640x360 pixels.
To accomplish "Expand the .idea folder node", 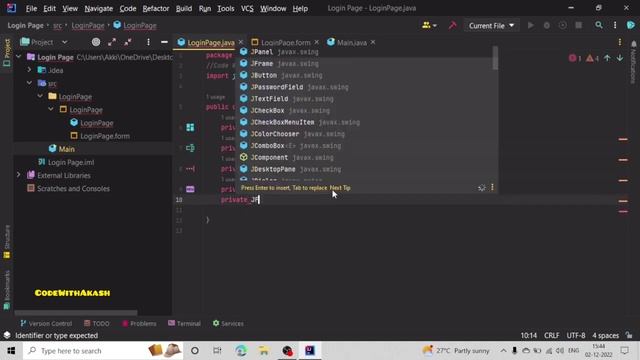I will (x=29, y=70).
